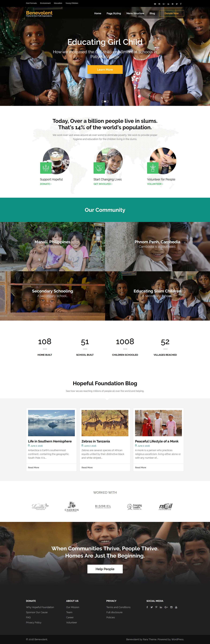Image resolution: width=210 pixels, height=644 pixels.
Task: Click the Instagram icon in the top header bar
Action: click(x=159, y=4)
